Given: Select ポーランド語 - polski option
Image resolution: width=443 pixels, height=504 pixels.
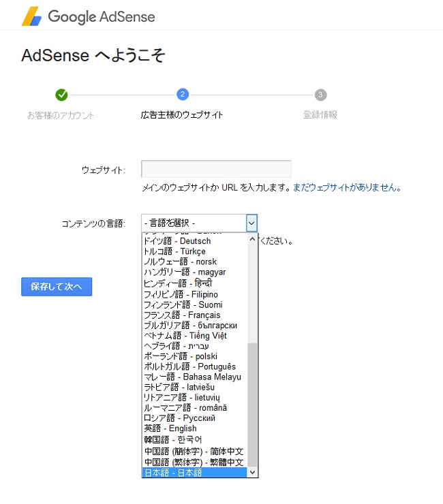Looking at the screenshot, I should 195,356.
